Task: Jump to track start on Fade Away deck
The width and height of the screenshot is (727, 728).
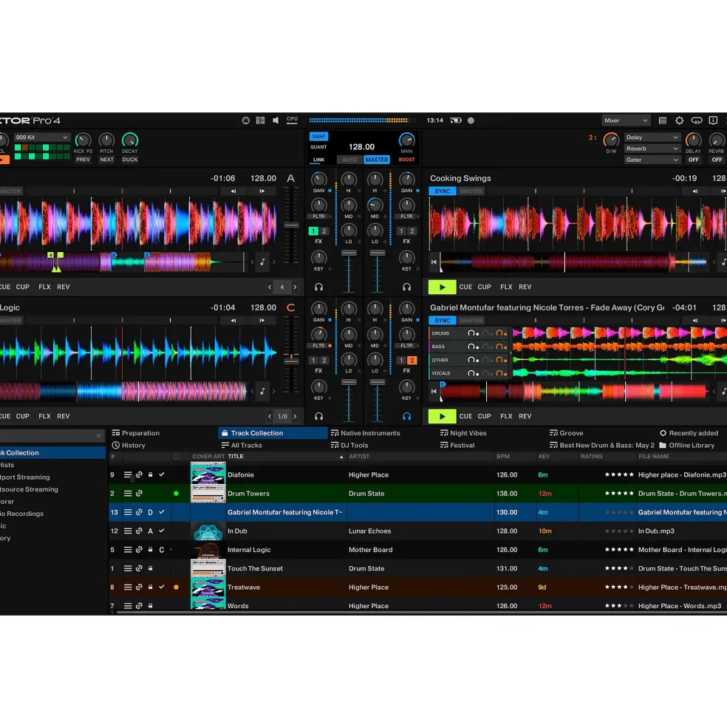Action: click(x=434, y=392)
